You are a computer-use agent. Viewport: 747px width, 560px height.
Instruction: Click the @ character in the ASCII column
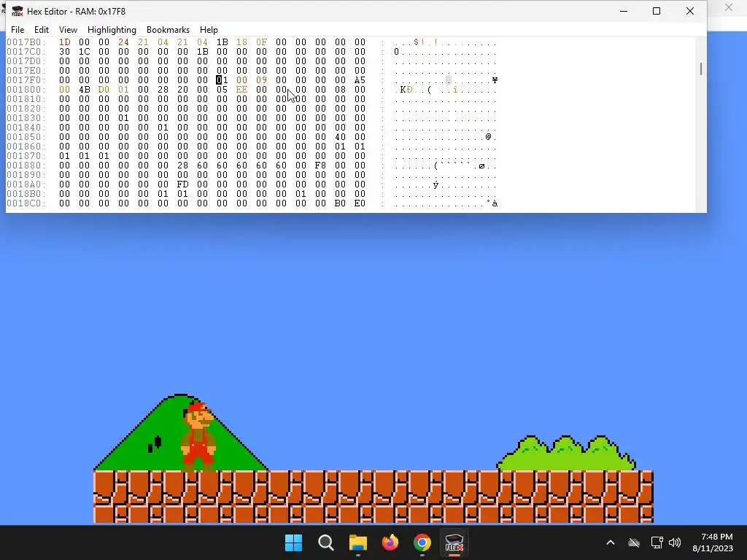tap(488, 137)
